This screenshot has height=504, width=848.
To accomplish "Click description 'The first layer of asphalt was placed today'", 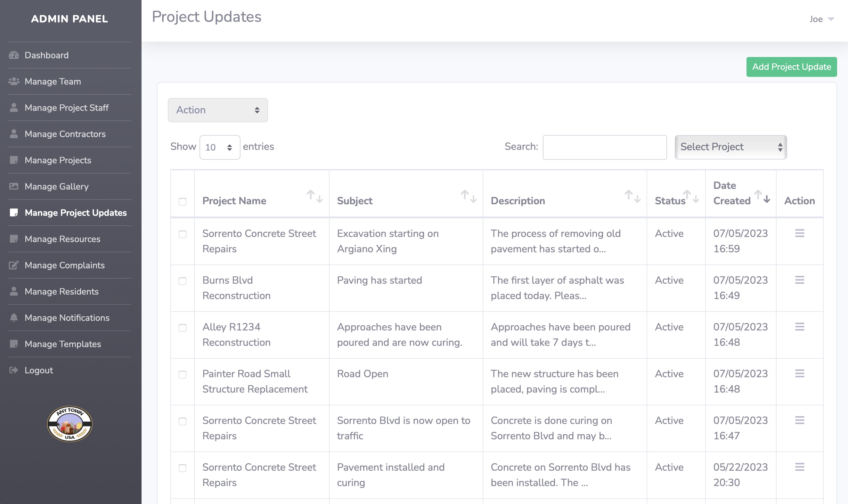I will click(557, 288).
